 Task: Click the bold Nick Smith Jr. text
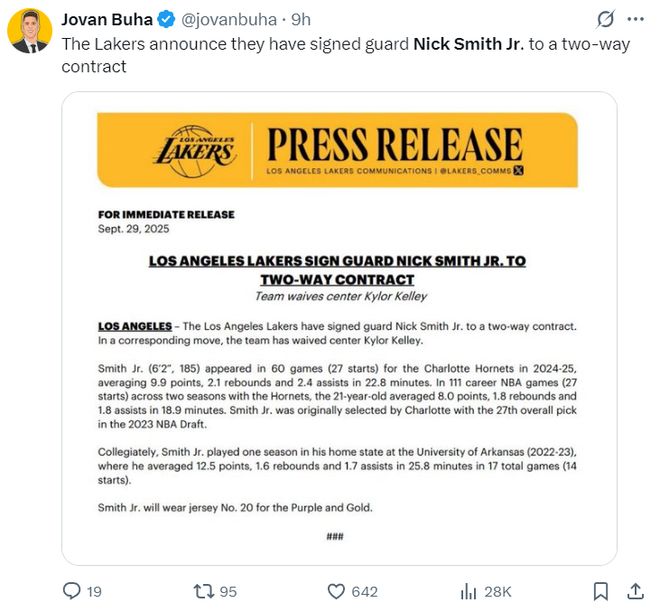pos(465,44)
